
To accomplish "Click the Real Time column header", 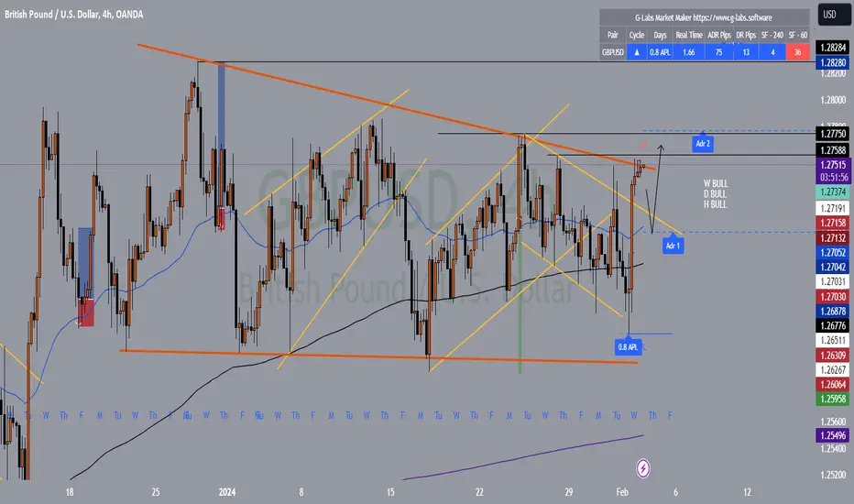I will (x=689, y=35).
